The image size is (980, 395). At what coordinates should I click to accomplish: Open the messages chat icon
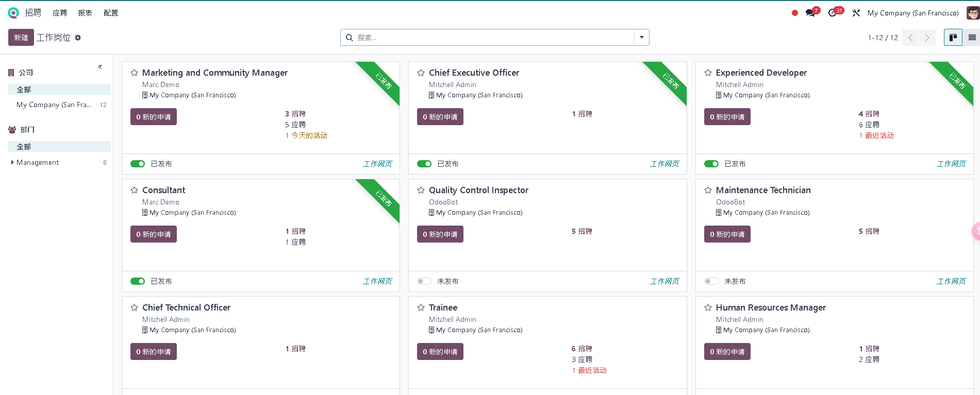tap(810, 13)
